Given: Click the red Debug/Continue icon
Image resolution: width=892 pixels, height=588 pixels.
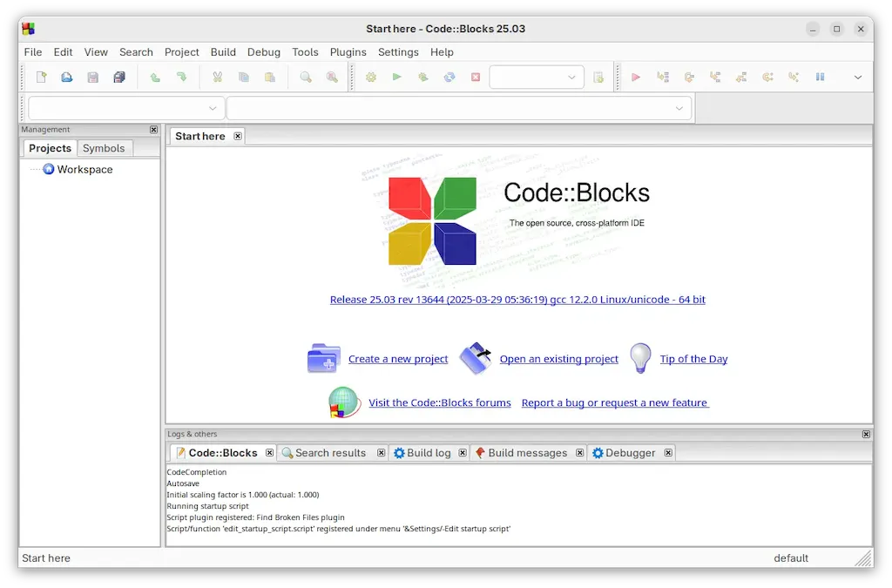Looking at the screenshot, I should (636, 77).
